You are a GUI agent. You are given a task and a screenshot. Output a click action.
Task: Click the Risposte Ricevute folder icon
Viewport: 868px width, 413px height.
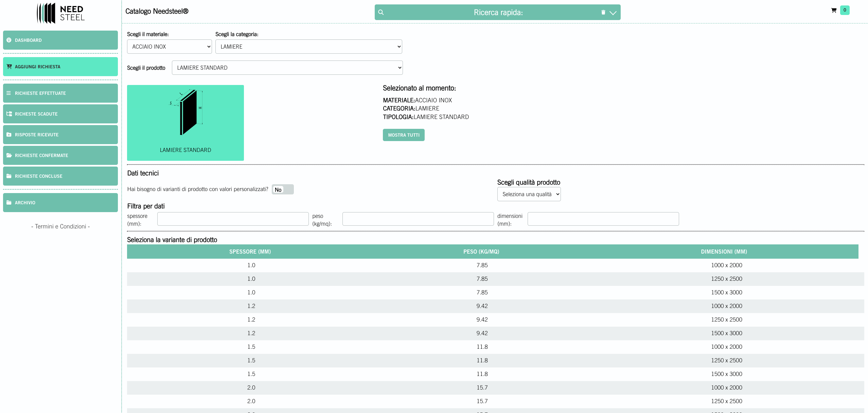point(9,135)
